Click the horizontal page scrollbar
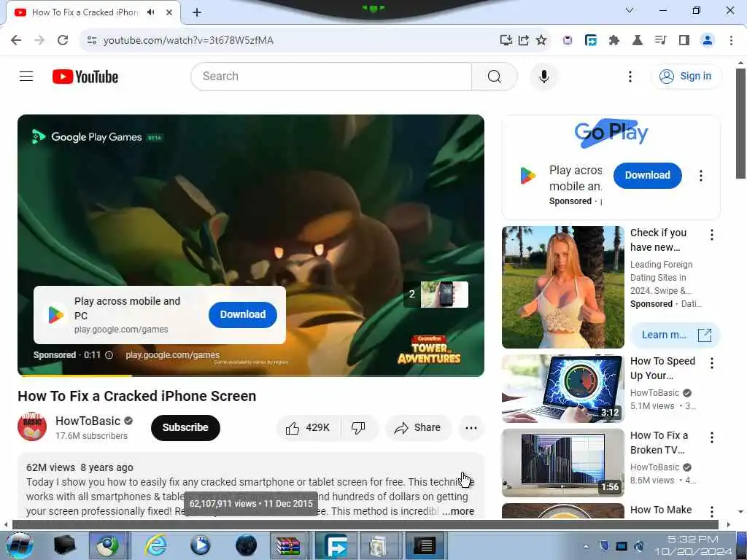This screenshot has height=560, width=747. [365, 524]
